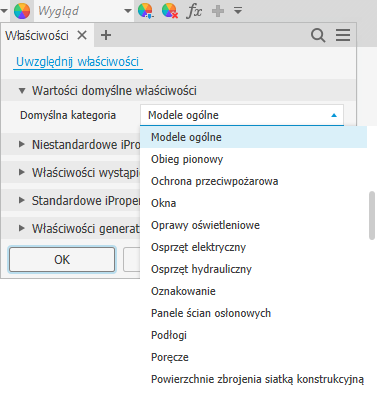Select the Właściwości tab
Screen dimensions: 377x393
[37, 35]
